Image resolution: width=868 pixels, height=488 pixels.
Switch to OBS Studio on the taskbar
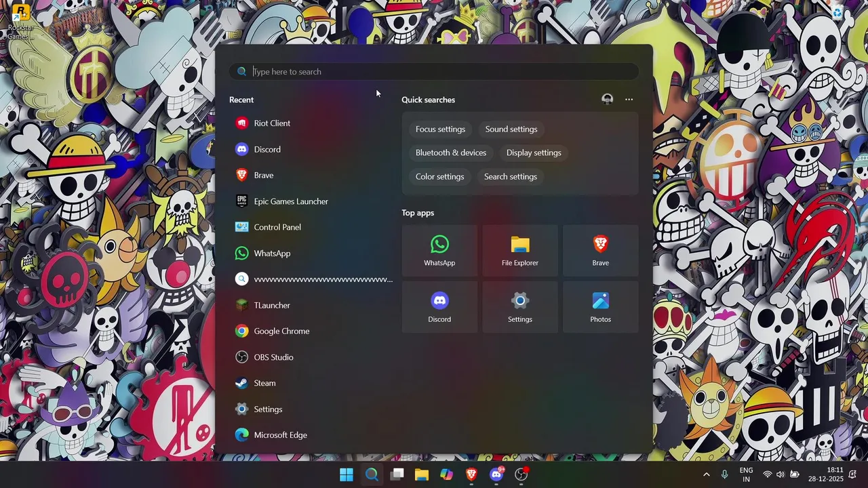coord(521,474)
